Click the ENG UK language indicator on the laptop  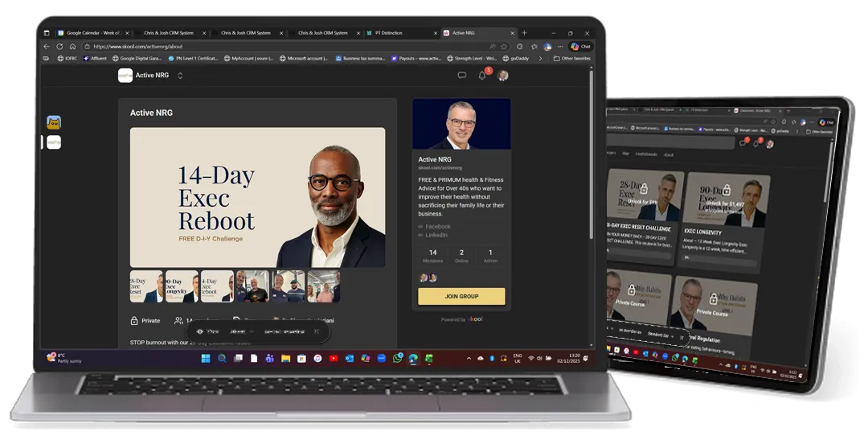(x=518, y=358)
